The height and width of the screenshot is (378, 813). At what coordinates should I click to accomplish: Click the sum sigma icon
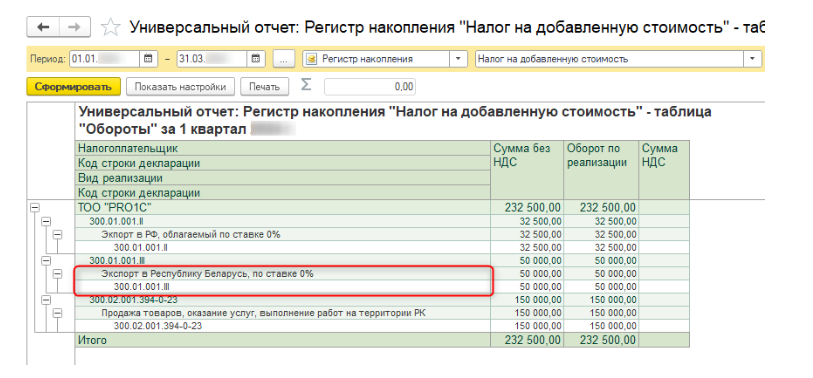[306, 86]
